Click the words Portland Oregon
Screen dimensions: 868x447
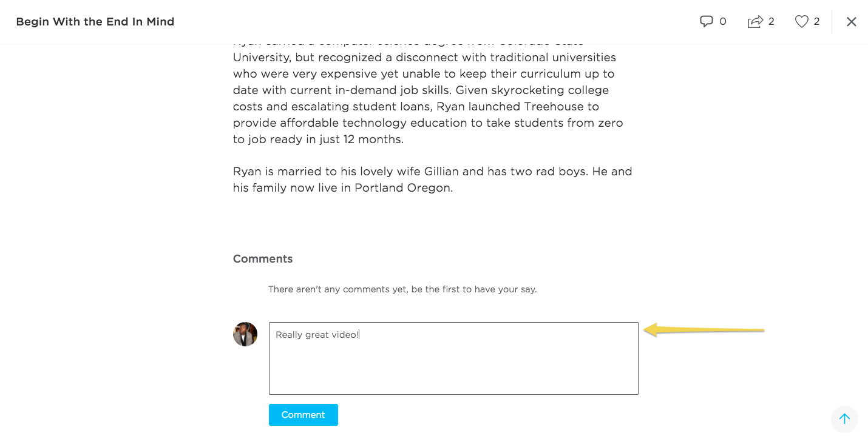[x=404, y=188]
